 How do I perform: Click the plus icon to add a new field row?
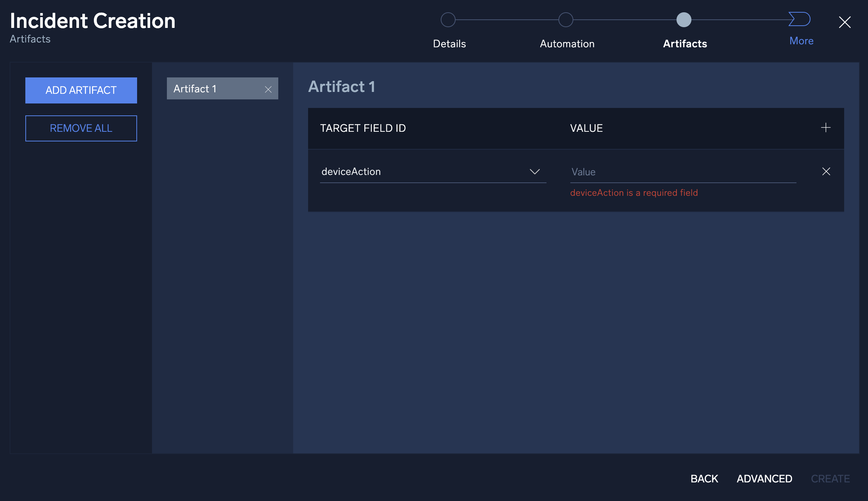[x=826, y=128]
